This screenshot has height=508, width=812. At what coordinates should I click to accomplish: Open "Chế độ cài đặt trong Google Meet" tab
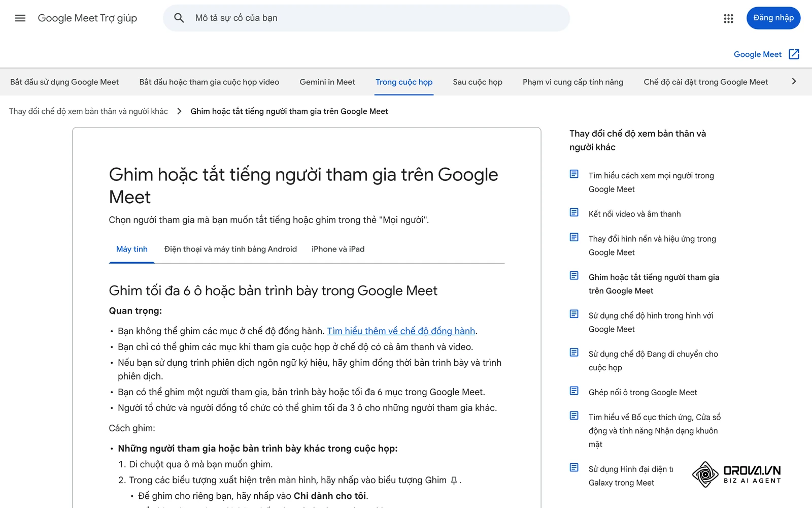[x=706, y=82]
